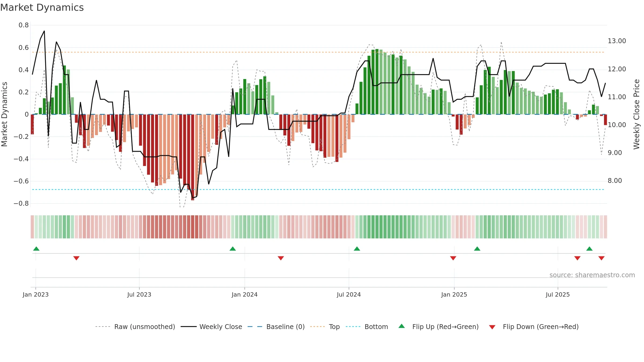Click the Market Dynamics y-axis title
Screen dimensions: 644x362
tap(4, 114)
